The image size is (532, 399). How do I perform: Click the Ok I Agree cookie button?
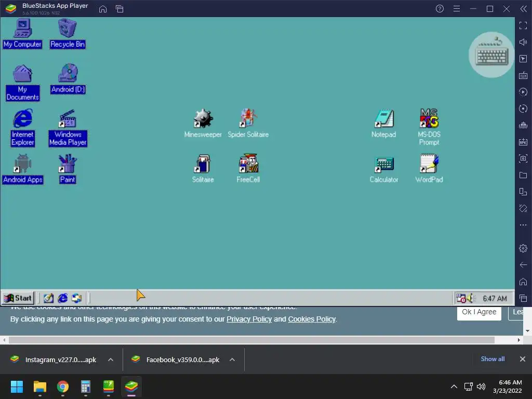coord(479,312)
